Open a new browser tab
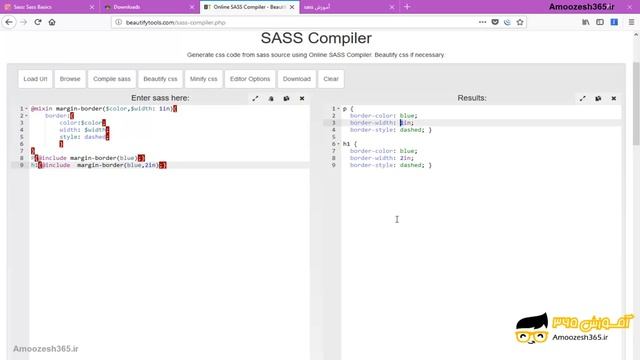Screen dimensions: 640x360 click(x=407, y=7)
